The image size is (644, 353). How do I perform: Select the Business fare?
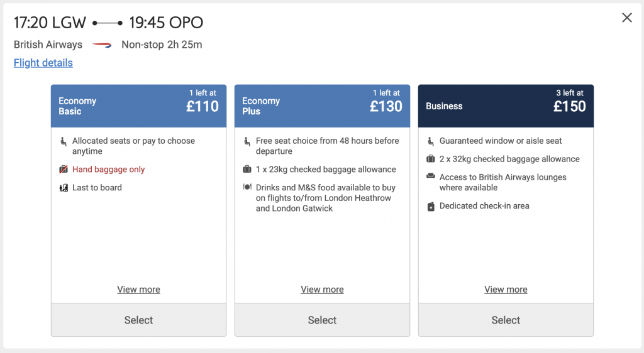[x=506, y=320]
